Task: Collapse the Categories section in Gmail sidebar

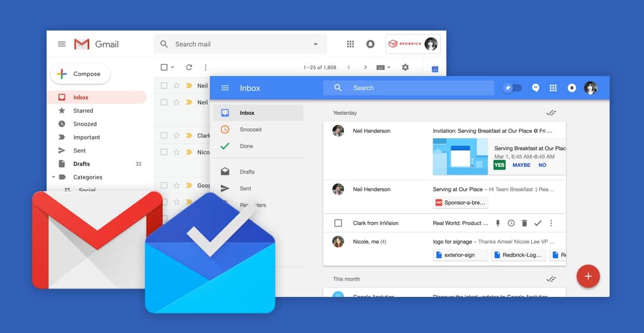Action: point(54,177)
